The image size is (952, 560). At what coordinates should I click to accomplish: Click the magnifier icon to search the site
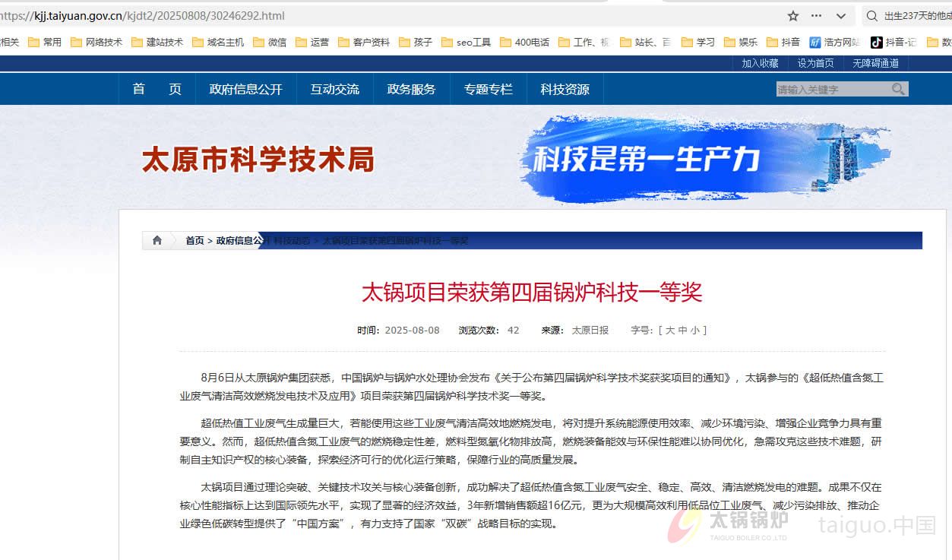[899, 89]
